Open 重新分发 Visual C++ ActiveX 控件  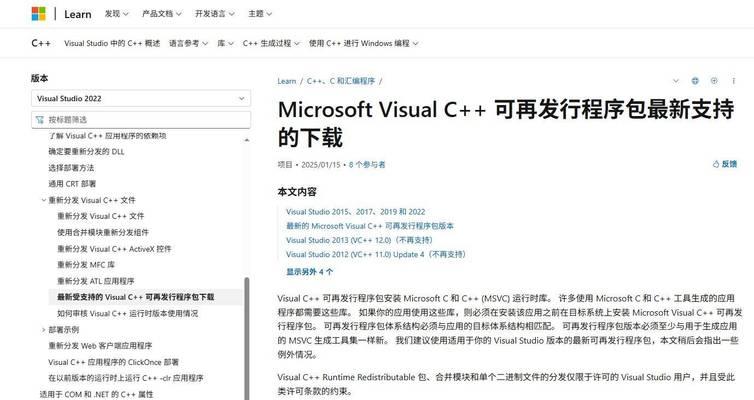coord(114,249)
